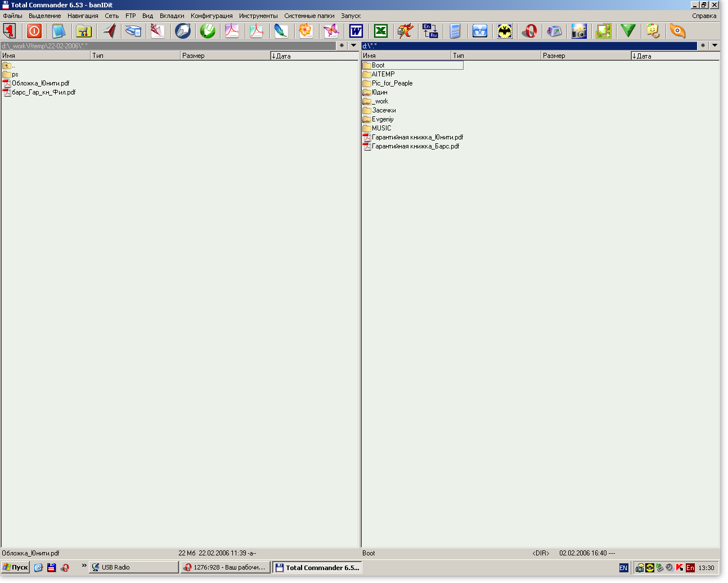Launch CorelDRAW green pencil icon

click(208, 31)
